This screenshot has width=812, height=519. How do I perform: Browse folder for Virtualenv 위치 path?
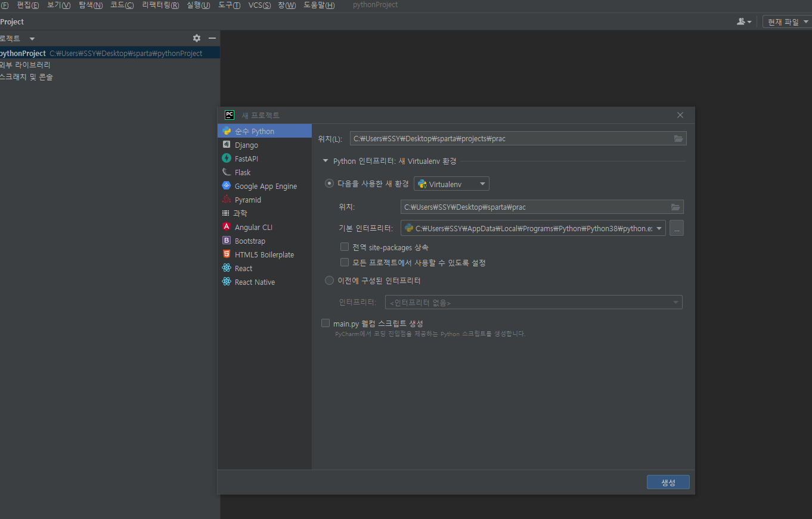[675, 207]
